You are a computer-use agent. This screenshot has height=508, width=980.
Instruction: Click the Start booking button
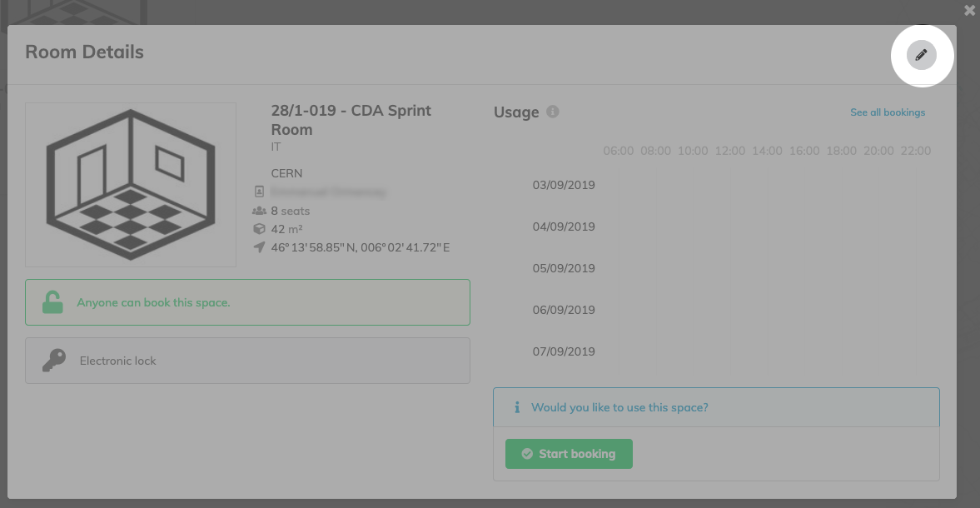click(569, 454)
